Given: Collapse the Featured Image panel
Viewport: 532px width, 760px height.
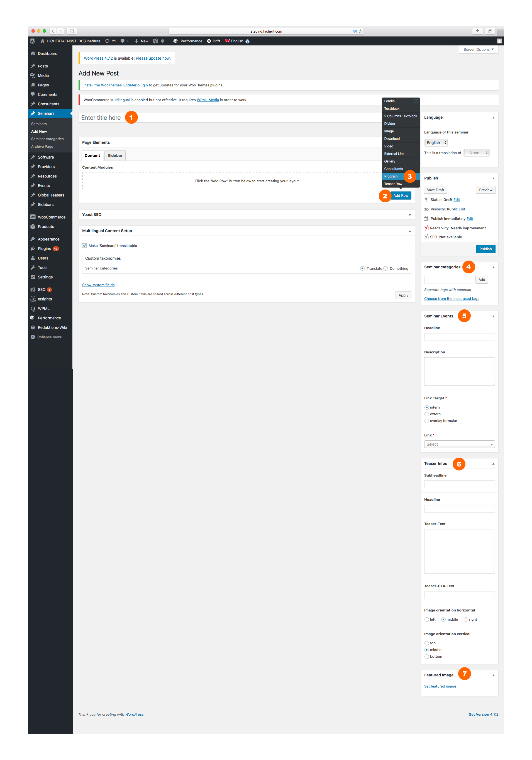Looking at the screenshot, I should click(493, 675).
